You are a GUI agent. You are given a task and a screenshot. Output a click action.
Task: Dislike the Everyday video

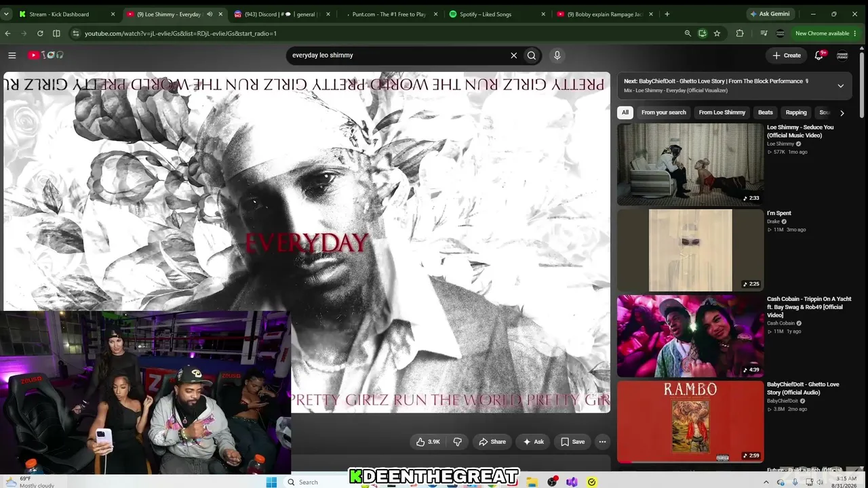coord(457,442)
